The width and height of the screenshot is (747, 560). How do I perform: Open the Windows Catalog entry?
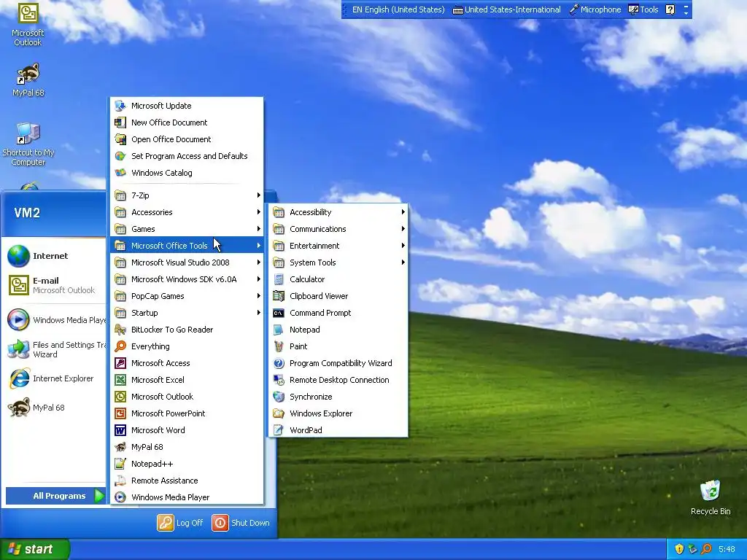(186, 173)
